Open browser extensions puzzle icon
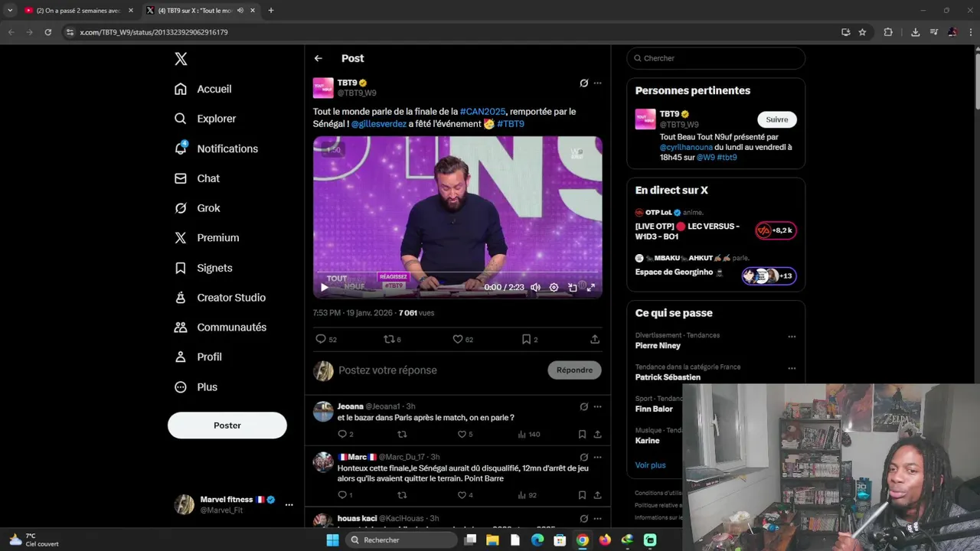This screenshot has width=980, height=551. tap(888, 32)
